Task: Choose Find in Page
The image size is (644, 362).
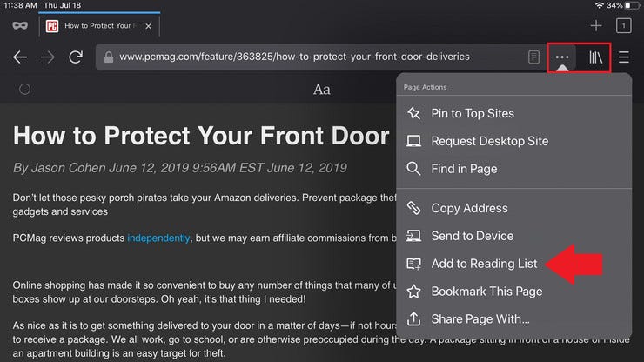Action: 513,169
